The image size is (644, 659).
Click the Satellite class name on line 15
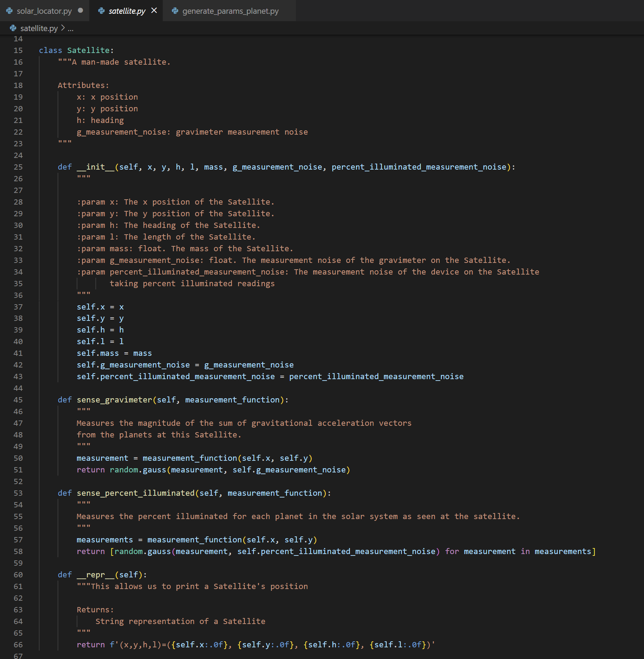tap(88, 50)
